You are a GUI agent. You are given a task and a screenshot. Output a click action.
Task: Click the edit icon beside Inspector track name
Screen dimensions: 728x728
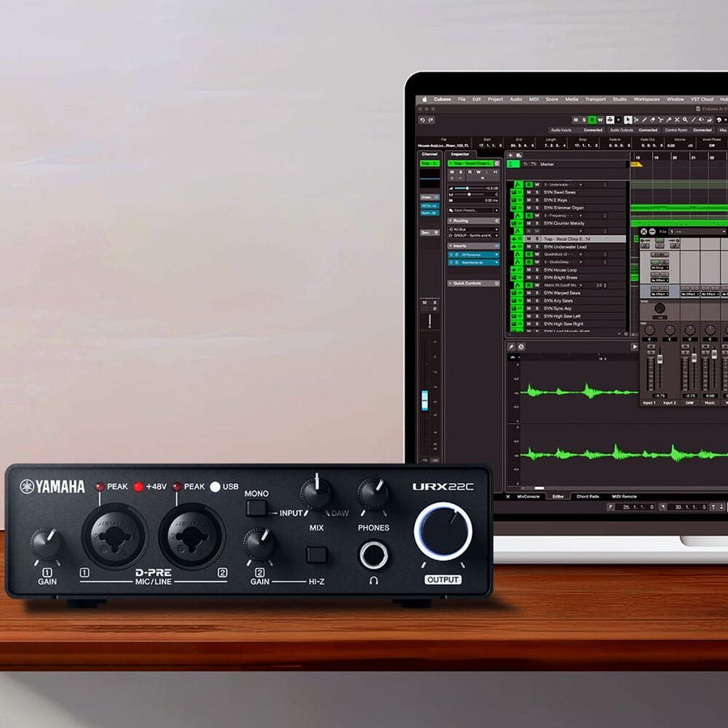497,163
